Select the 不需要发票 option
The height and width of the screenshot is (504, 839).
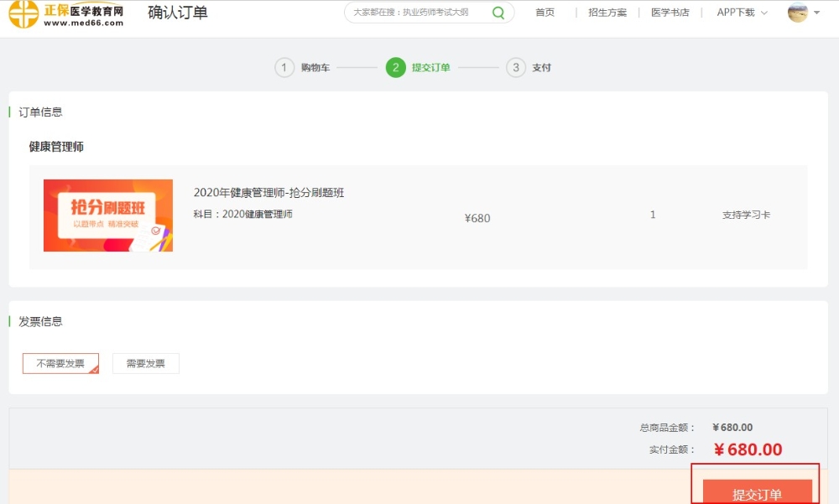pos(60,363)
